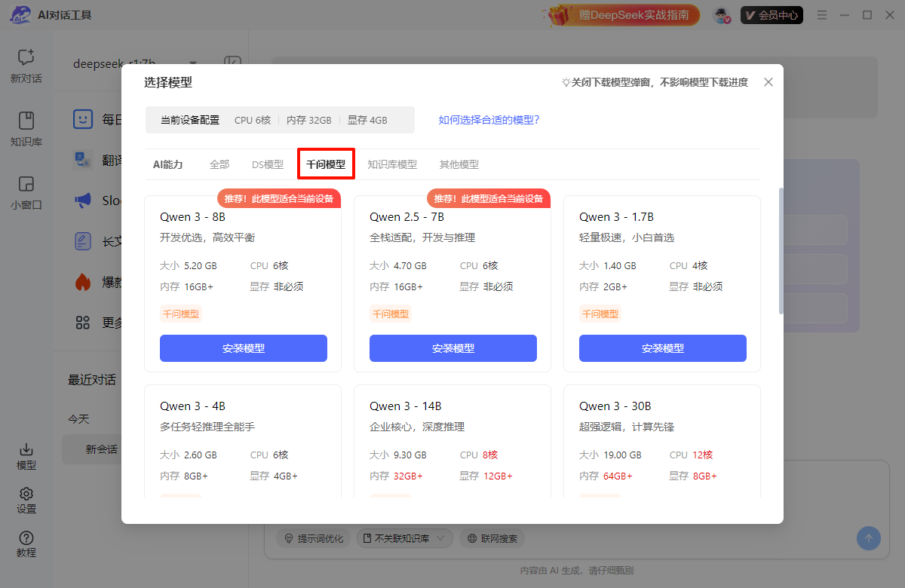Viewport: 905px width, 588px height.
Task: Click the 千问模型 tag on Qwen 2.5 - 7B card
Action: pos(391,314)
